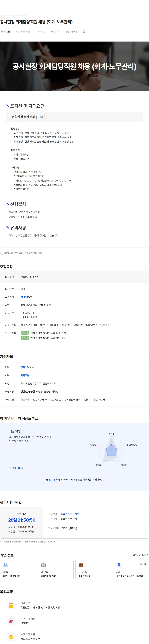Click 인사담당자 name 천세진 (회계팀)
Viewport: 149px width, 644px height.
click(x=69, y=528)
